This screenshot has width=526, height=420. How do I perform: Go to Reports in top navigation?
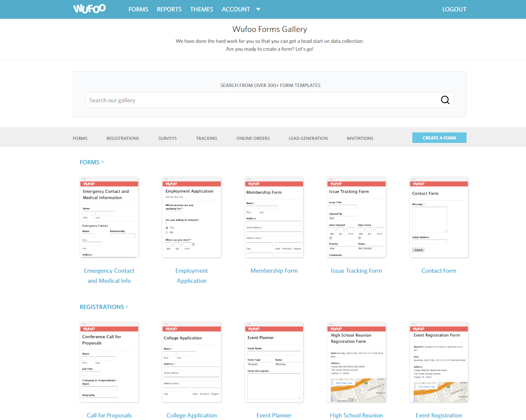(169, 9)
